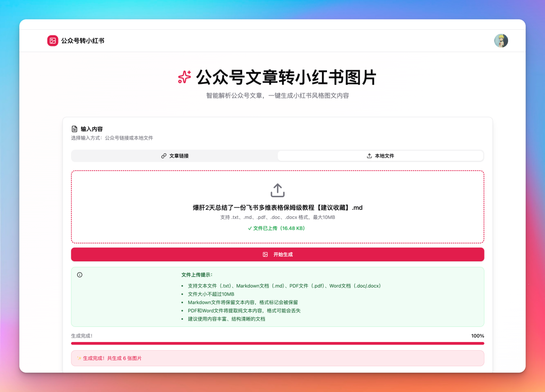Click the 生成完成！共生成 6 张图片 banner
Screen dimensions: 545x392
coord(278,358)
